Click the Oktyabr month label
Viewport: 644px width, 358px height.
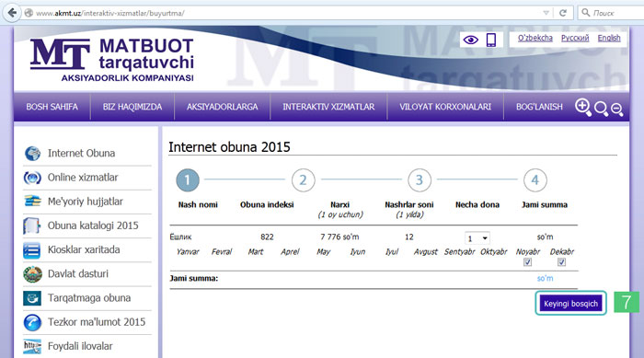click(x=494, y=251)
